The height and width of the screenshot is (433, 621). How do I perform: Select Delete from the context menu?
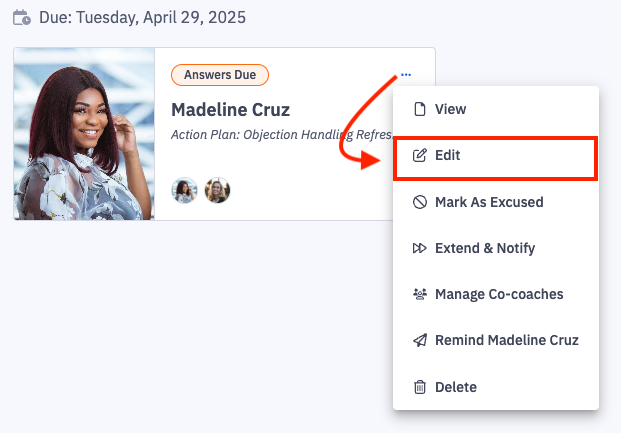(x=455, y=387)
